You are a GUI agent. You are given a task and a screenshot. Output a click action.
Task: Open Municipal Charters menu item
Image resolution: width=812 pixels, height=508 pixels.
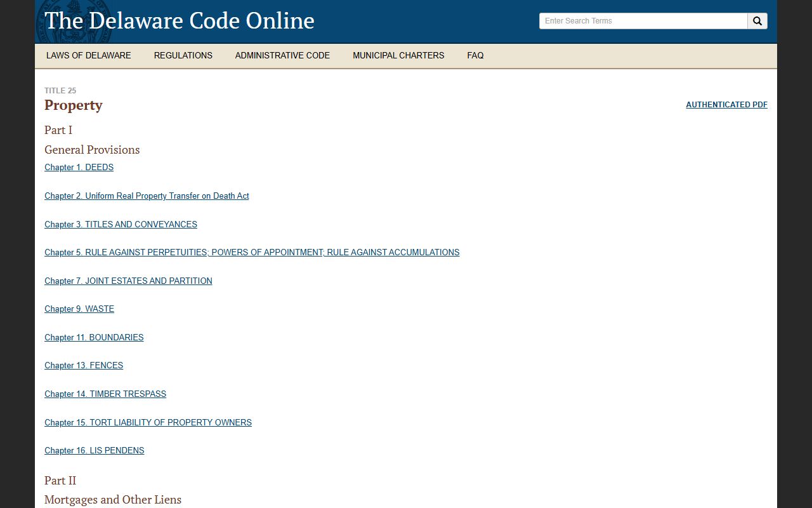point(398,55)
